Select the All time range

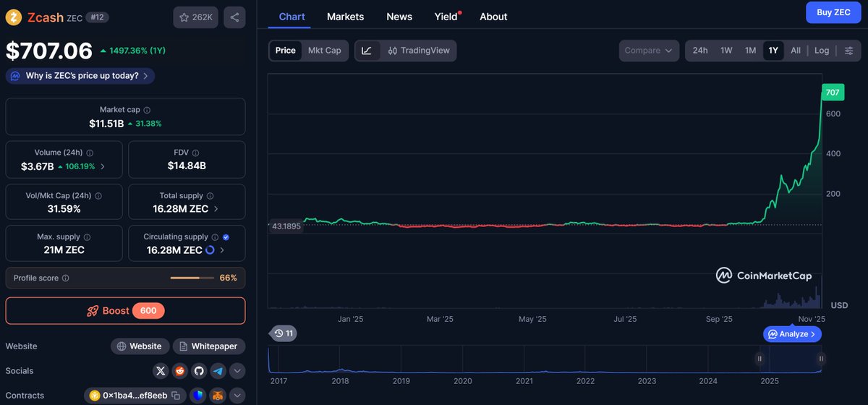coord(796,51)
